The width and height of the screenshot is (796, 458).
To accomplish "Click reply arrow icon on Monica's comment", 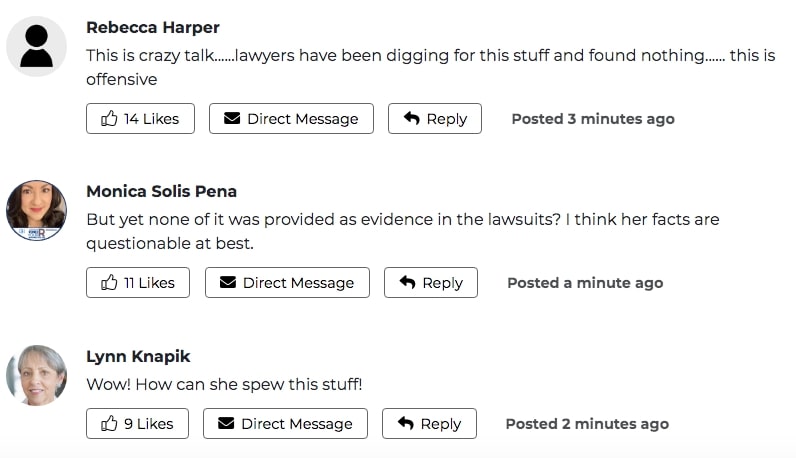I will pyautogui.click(x=408, y=282).
